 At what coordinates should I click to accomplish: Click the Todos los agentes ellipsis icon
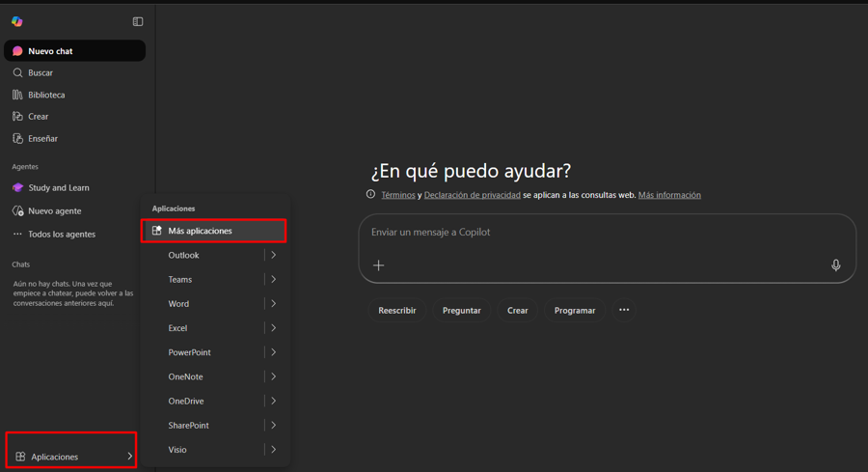point(17,234)
